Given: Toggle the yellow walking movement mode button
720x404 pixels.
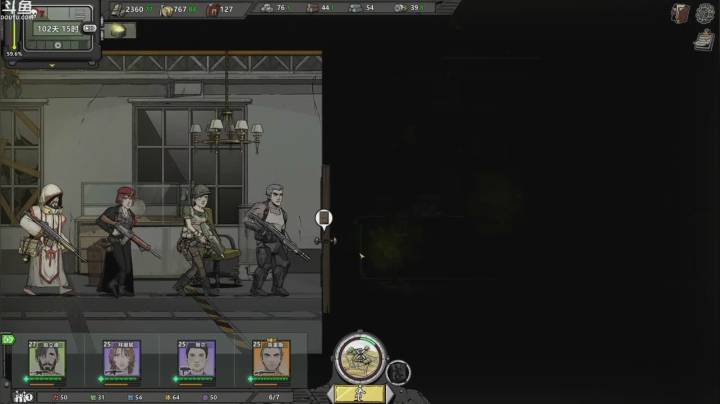Looking at the screenshot, I should pos(360,394).
